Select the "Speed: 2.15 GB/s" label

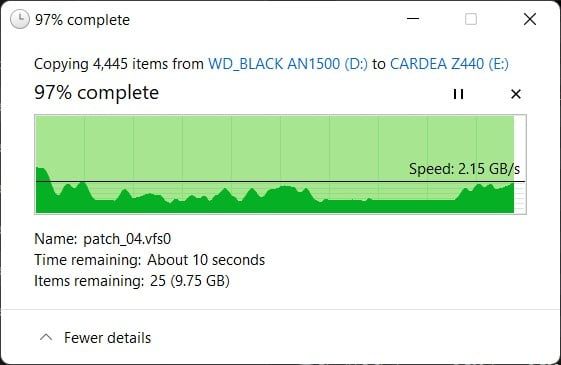[x=464, y=169]
